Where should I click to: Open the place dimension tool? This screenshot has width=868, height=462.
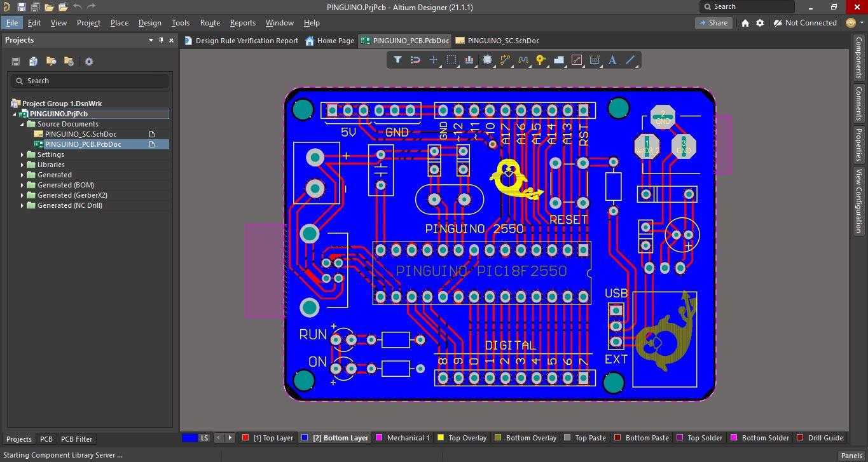595,60
